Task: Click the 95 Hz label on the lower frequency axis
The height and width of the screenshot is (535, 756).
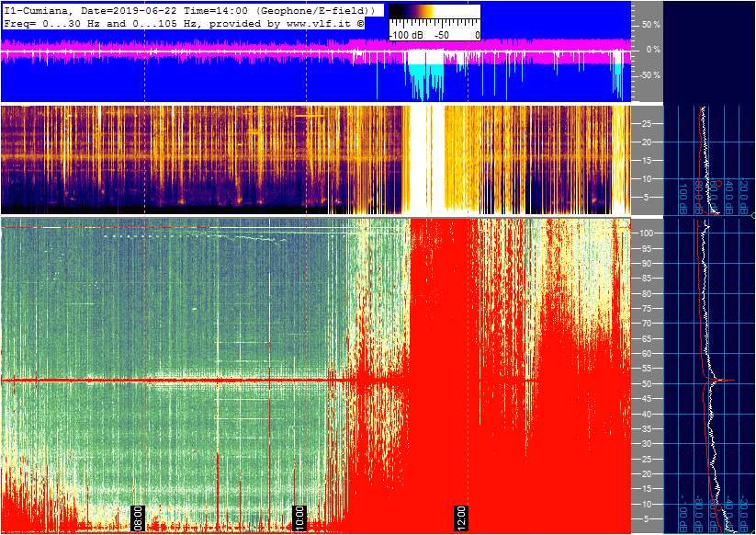Action: [x=647, y=249]
